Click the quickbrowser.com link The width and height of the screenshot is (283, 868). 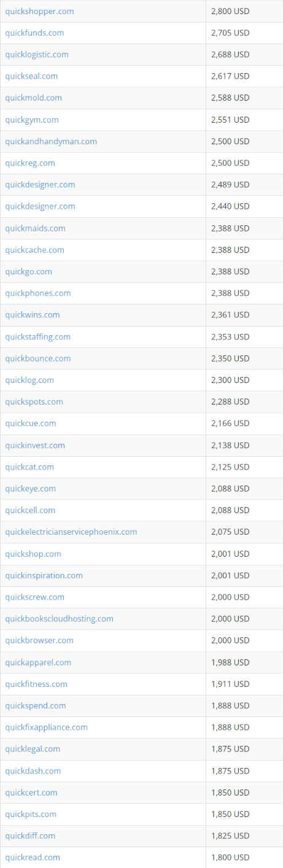[39, 640]
